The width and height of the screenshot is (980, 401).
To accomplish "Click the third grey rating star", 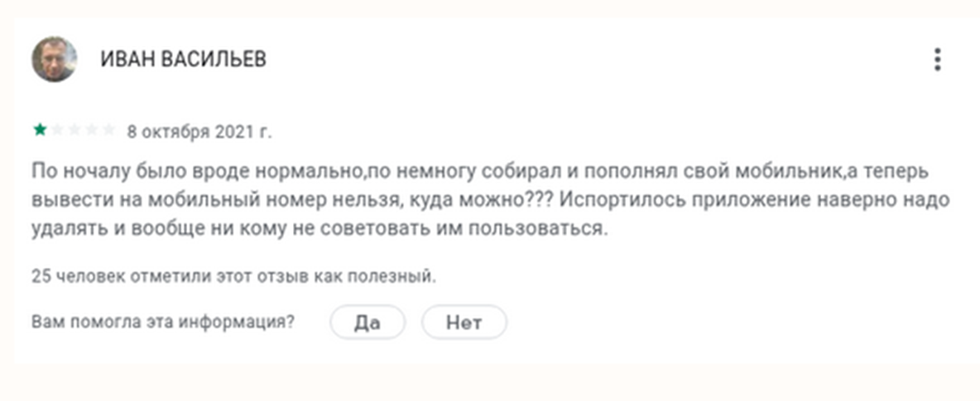I will 74,130.
